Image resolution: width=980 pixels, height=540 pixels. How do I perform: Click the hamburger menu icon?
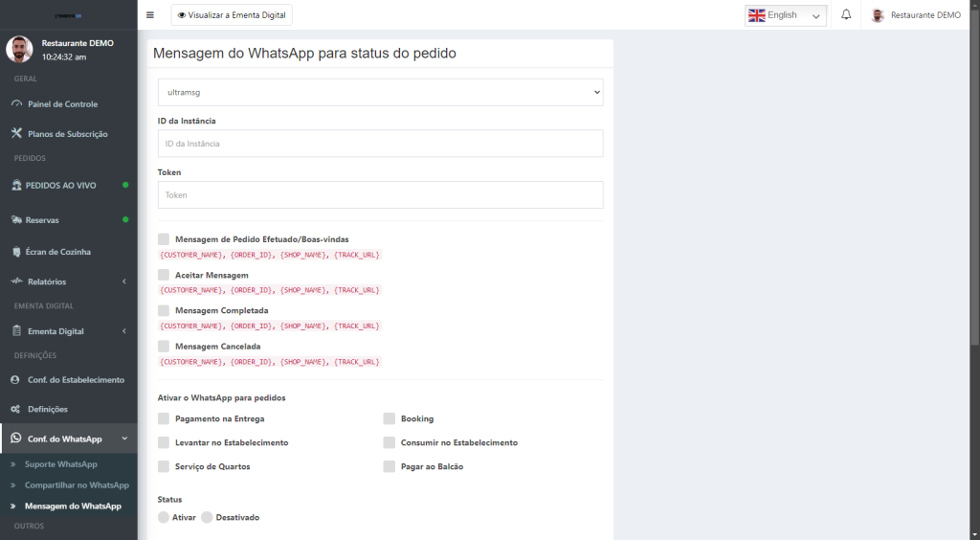pos(149,15)
